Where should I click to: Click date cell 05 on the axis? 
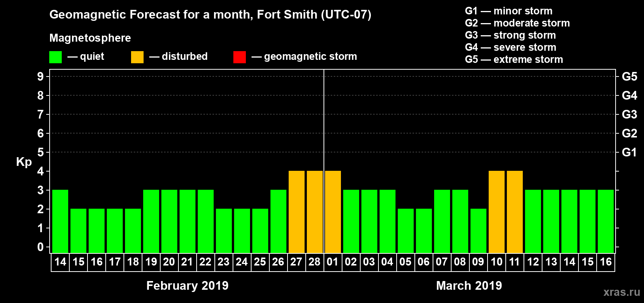[x=406, y=262]
